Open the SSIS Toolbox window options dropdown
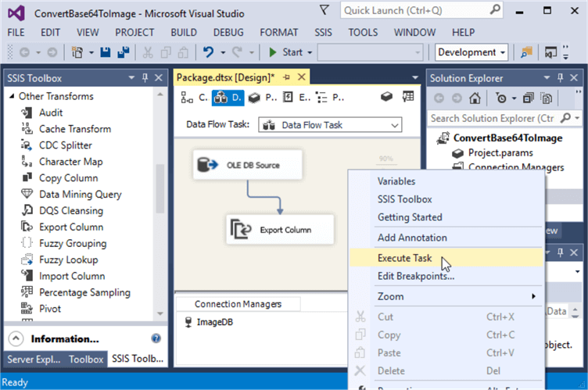 131,78
